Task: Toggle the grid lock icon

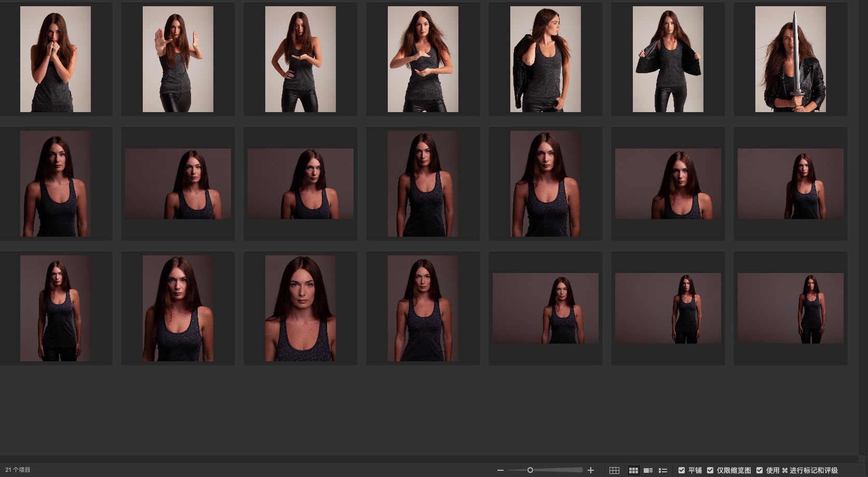Action: 614,470
